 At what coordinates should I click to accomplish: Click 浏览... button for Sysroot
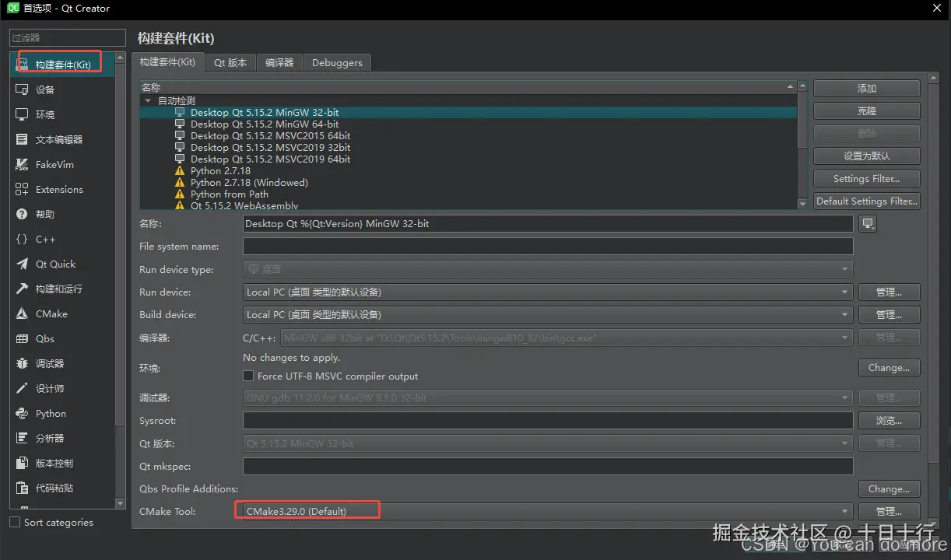pos(890,421)
